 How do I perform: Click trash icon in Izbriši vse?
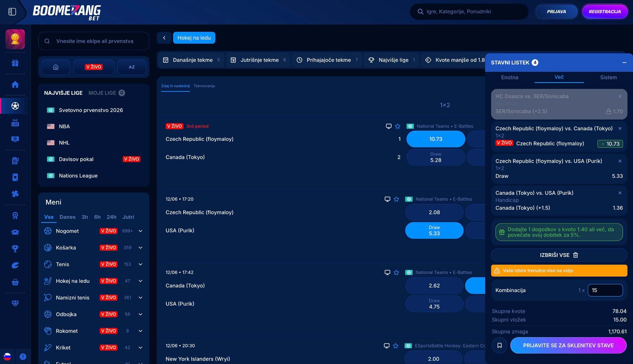pos(576,255)
